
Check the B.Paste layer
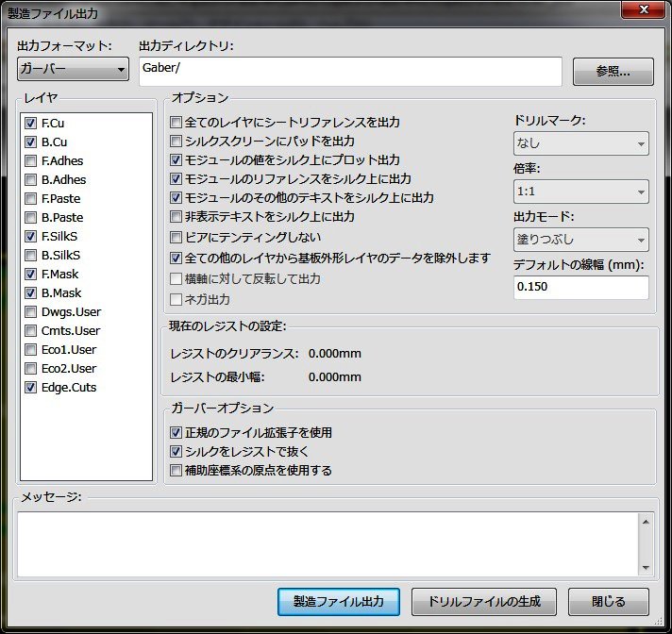point(30,218)
